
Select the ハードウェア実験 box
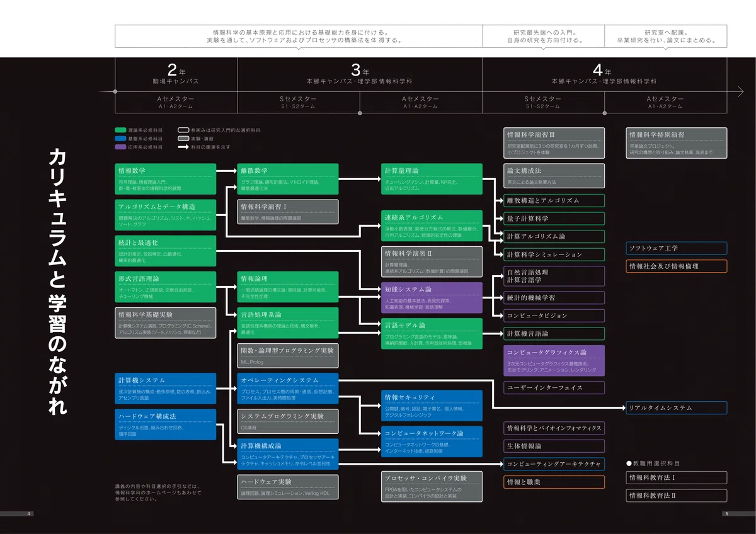[x=288, y=487]
